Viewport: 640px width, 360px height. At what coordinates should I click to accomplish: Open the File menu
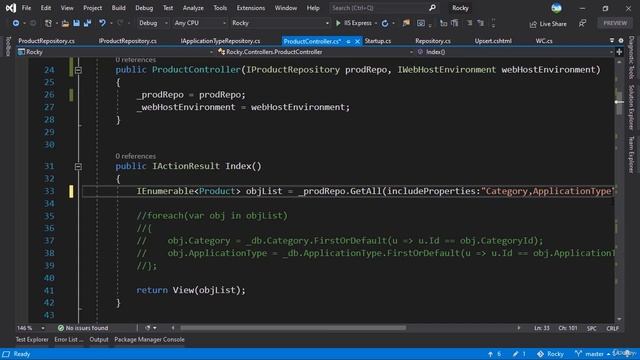coord(26,8)
